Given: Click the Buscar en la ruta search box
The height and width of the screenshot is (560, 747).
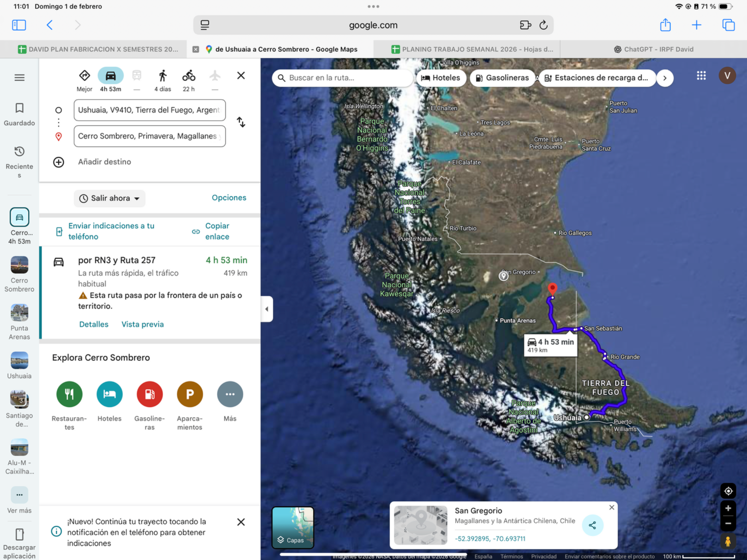Looking at the screenshot, I should [x=343, y=78].
